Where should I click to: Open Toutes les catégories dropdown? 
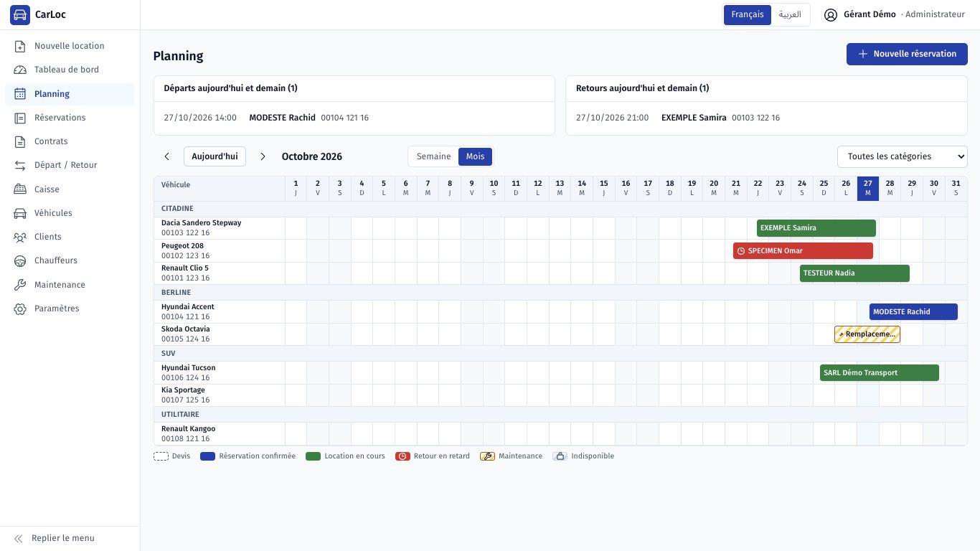(x=902, y=156)
